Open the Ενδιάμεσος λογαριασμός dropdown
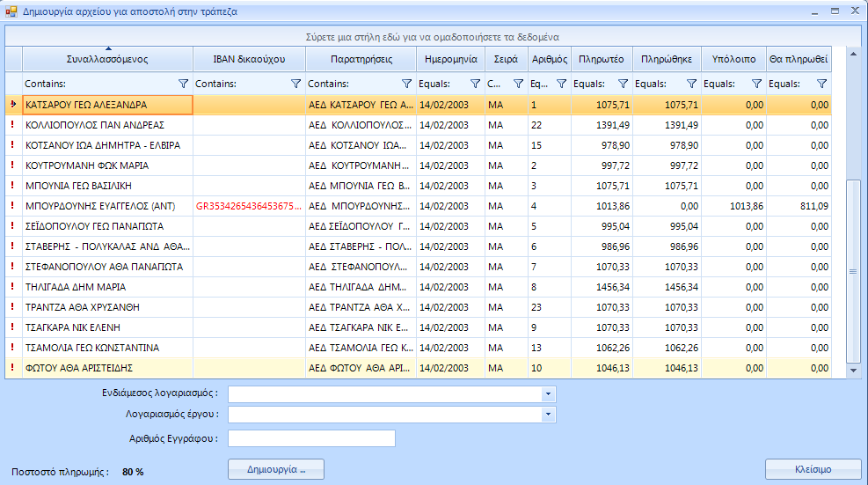Screen dimensions: 868x485 click(x=549, y=393)
